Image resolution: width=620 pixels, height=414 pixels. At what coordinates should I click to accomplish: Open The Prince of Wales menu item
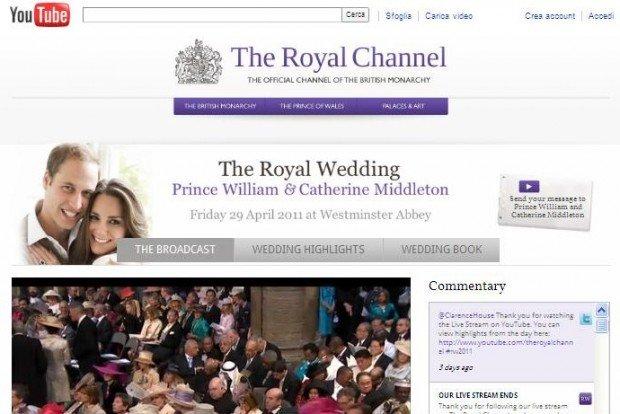click(x=312, y=106)
